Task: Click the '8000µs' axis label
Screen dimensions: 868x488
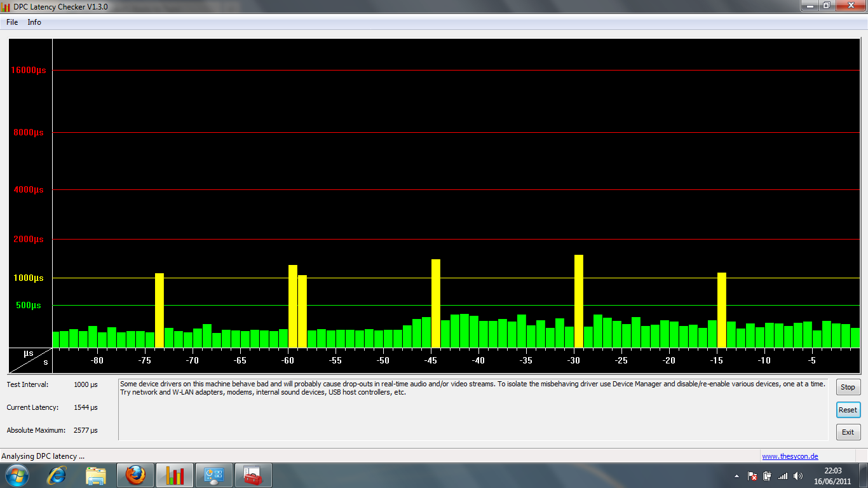Action: click(x=29, y=133)
